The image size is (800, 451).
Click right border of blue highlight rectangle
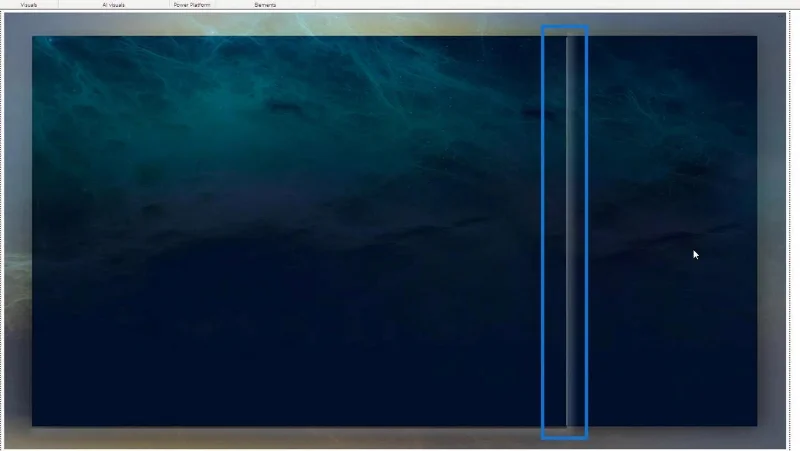pos(587,232)
